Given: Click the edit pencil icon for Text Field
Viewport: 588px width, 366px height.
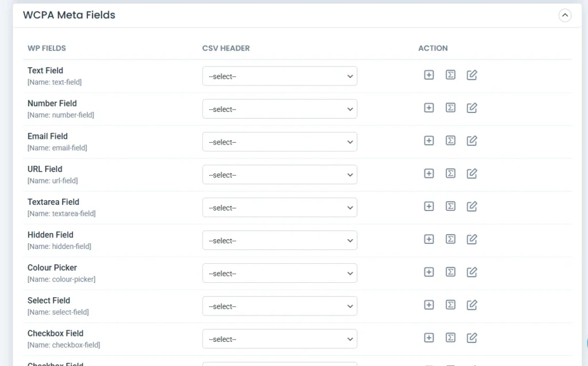Looking at the screenshot, I should (x=472, y=75).
